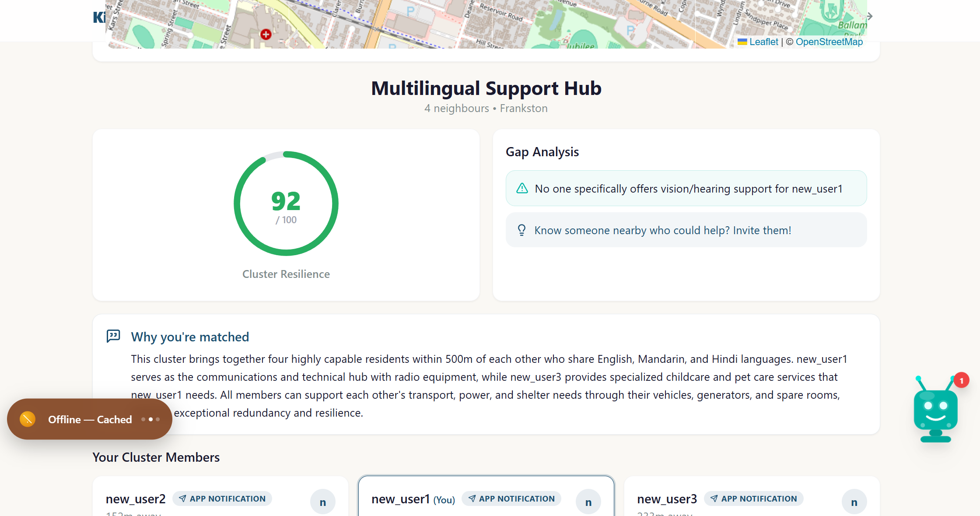Click the warning triangle gap alert icon
Screen dimensions: 980x516
[522, 189]
